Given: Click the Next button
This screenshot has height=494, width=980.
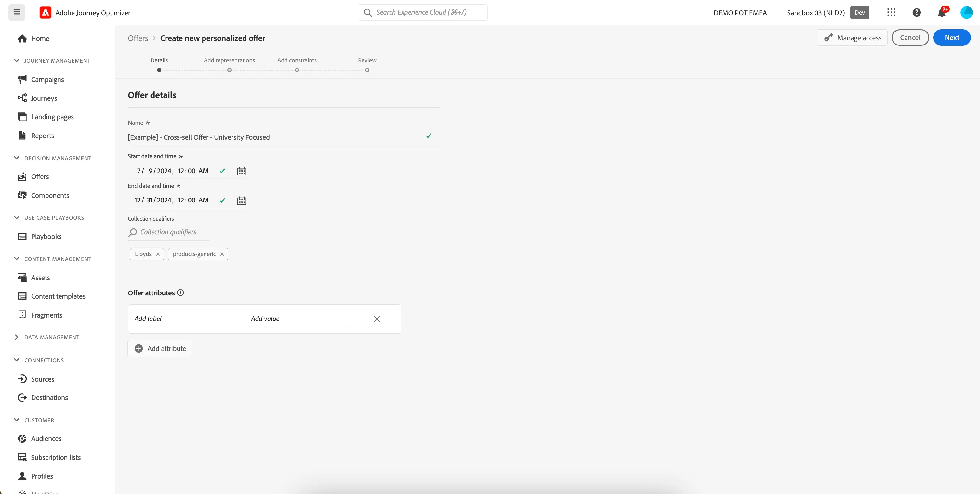Looking at the screenshot, I should click(952, 38).
